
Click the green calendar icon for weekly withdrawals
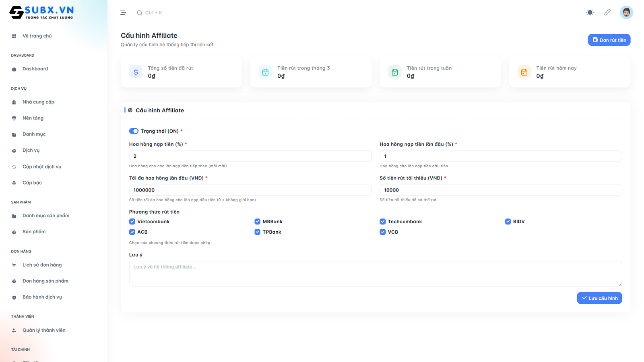click(x=394, y=72)
